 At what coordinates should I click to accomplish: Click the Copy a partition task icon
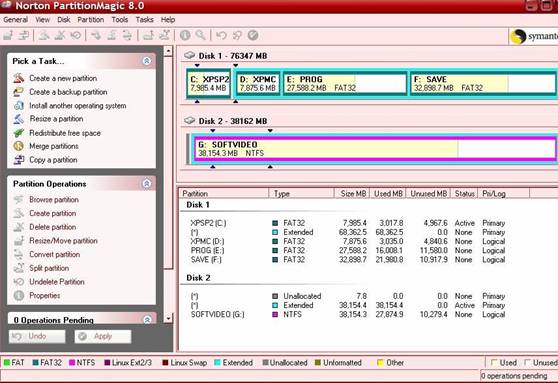pyautogui.click(x=19, y=160)
